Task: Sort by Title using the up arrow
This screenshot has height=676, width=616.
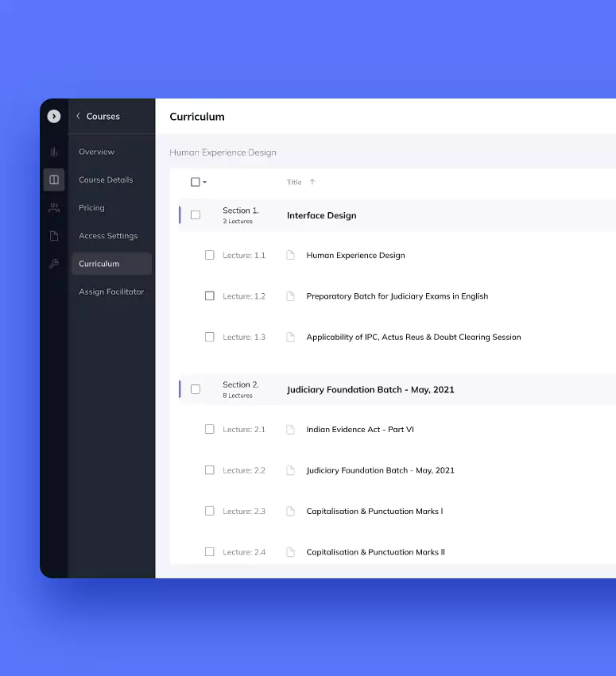Action: click(312, 182)
